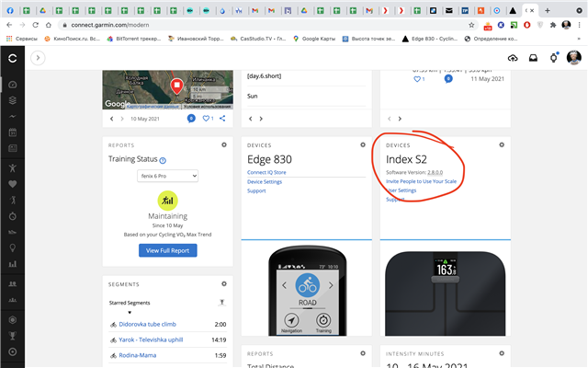Image resolution: width=588 pixels, height=368 pixels.
Task: Click the share icon on 10 May activity
Action: tap(222, 119)
